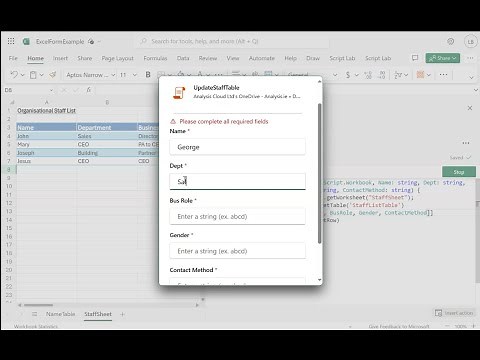Open the General number format dropdown

pos(335,75)
